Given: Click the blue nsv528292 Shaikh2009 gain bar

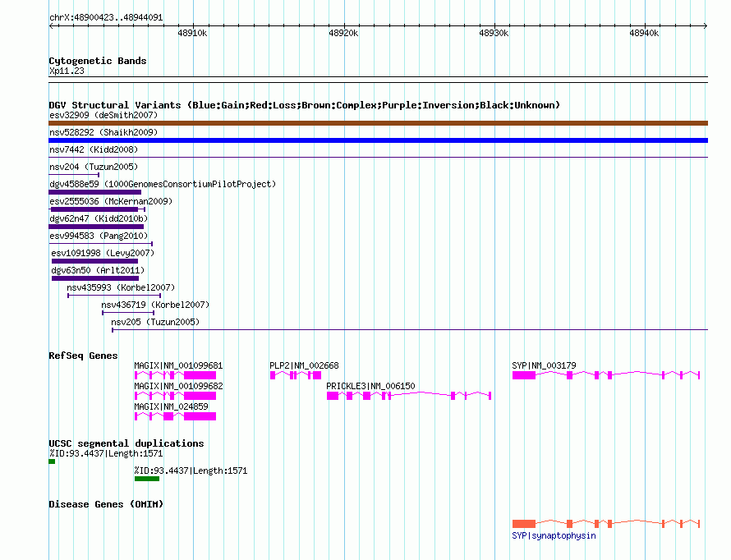Looking at the screenshot, I should pos(378,140).
